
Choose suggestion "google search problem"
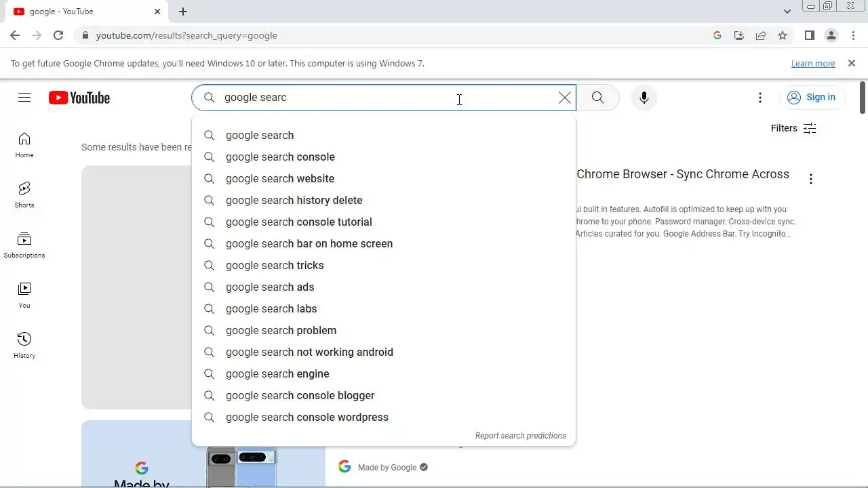tap(384, 331)
